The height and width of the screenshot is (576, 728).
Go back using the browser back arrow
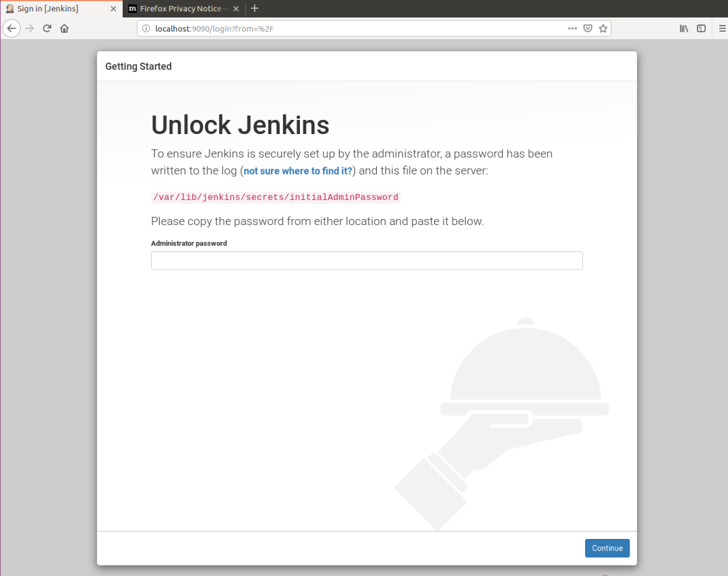11,28
